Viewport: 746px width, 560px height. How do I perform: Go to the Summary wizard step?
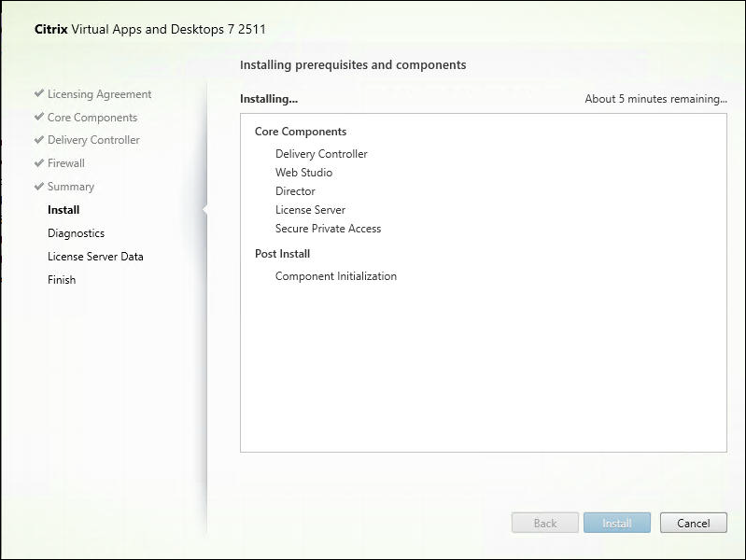click(x=71, y=187)
